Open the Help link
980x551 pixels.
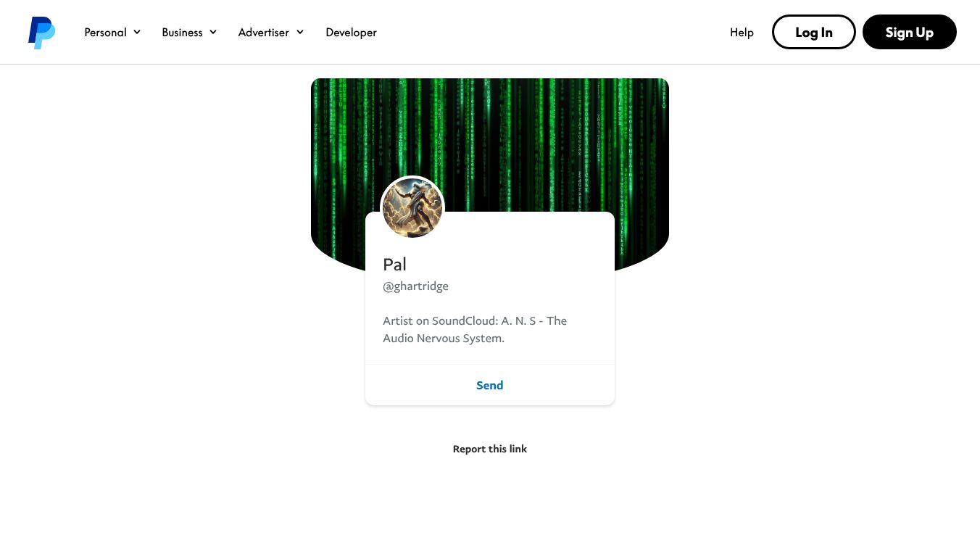click(x=742, y=32)
